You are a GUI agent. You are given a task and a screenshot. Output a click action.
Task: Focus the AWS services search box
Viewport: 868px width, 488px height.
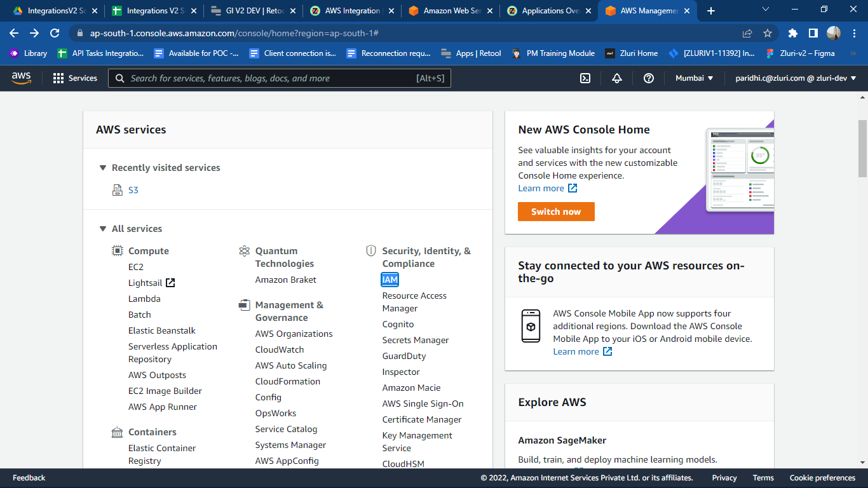(280, 78)
